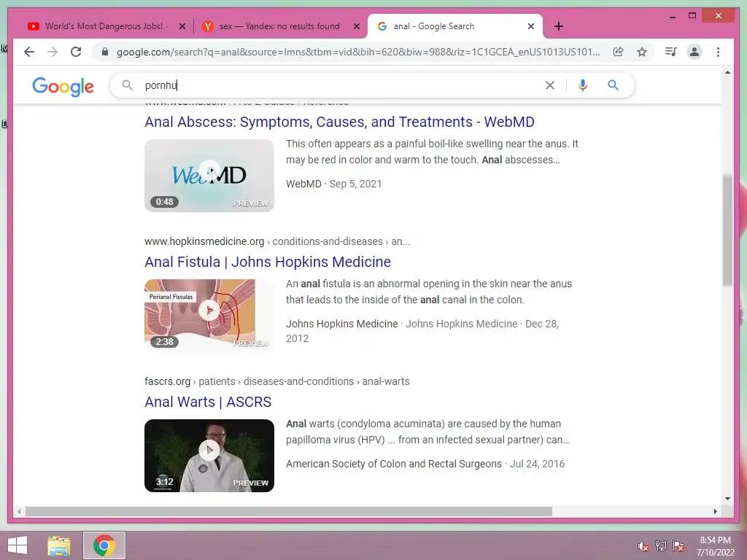Image resolution: width=747 pixels, height=560 pixels.
Task: Open Anal Fistula Johns Hopkins Medicine link
Action: tap(268, 262)
